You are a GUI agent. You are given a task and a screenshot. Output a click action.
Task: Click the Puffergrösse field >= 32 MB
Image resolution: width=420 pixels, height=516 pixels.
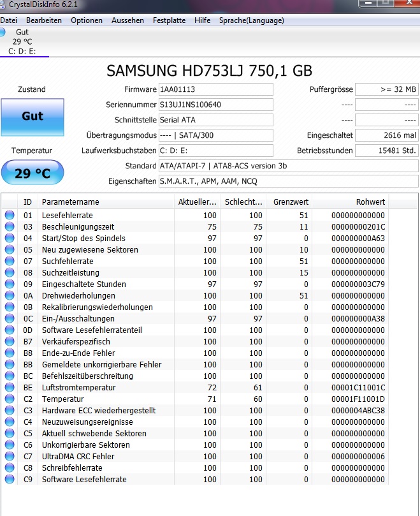click(x=387, y=89)
